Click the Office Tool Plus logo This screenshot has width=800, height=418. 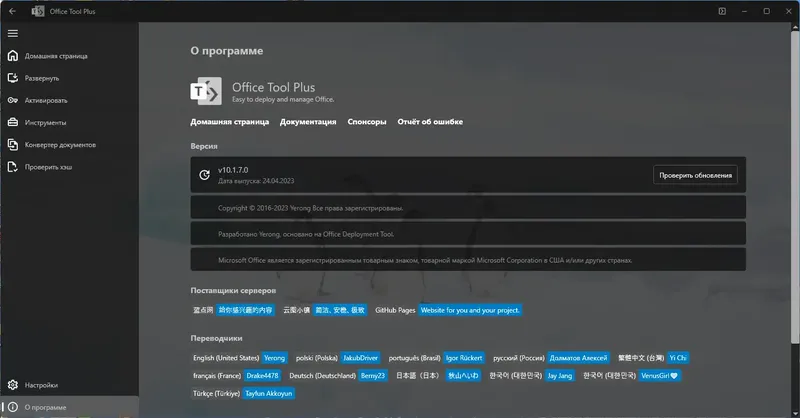(x=206, y=91)
